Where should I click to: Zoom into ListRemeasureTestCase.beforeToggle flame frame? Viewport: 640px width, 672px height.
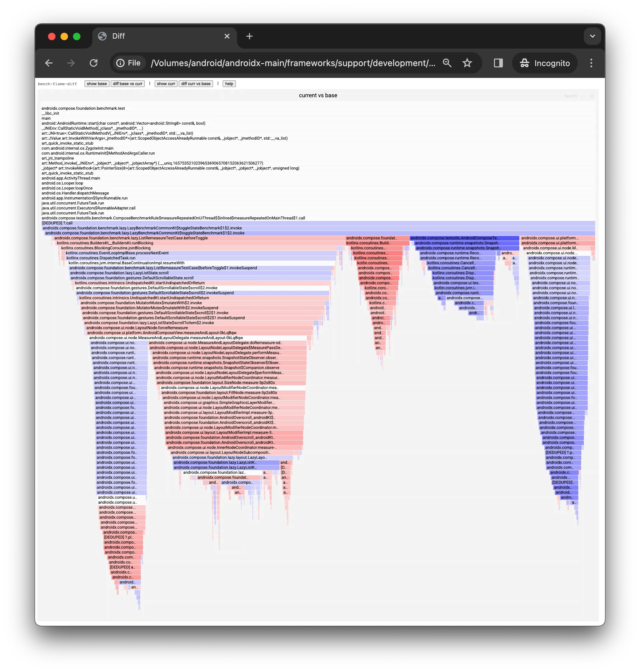131,238
